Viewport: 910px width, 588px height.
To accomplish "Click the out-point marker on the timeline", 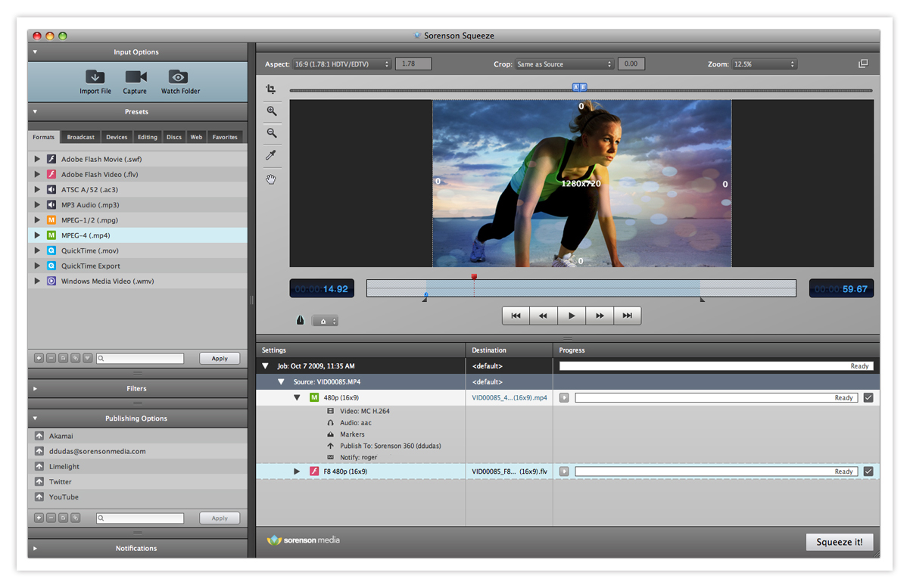I will tap(703, 300).
